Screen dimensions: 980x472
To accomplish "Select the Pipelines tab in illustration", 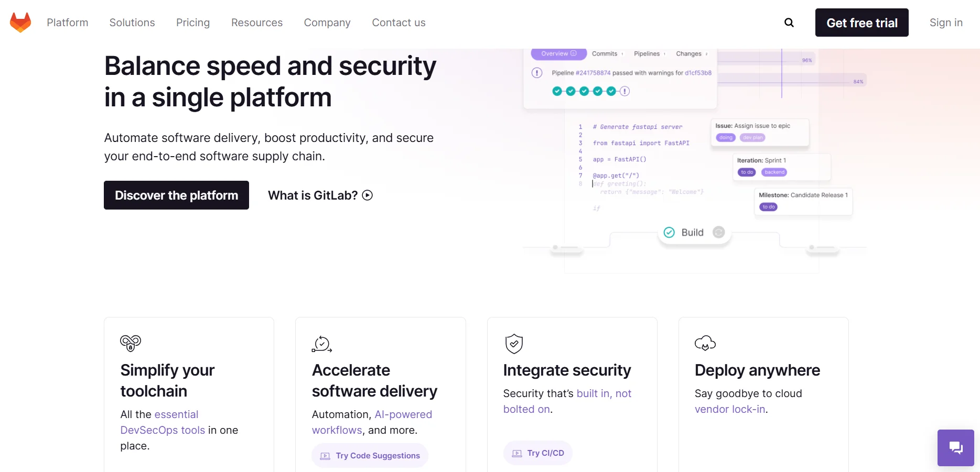I will click(x=649, y=53).
